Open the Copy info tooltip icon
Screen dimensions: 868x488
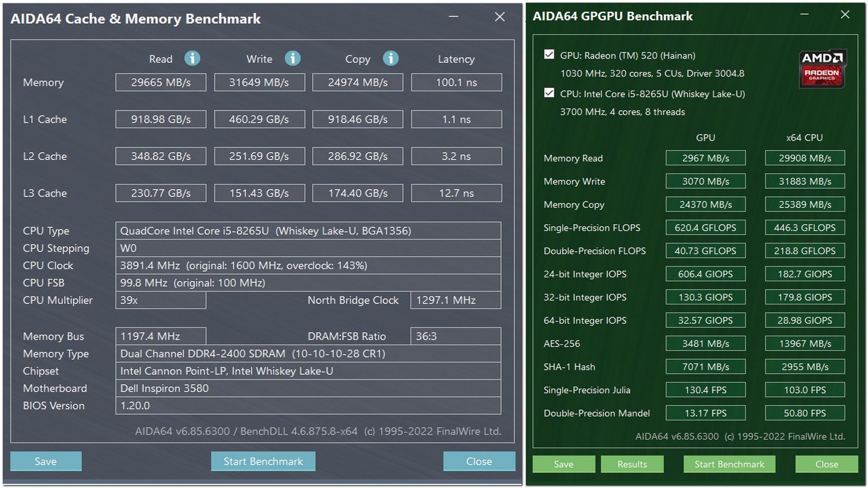click(x=390, y=59)
